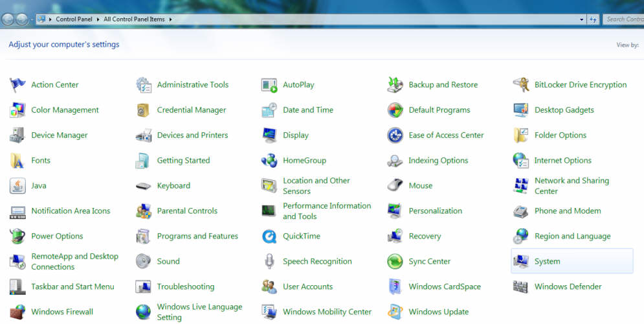
Task: Click the Administrative Tools icon
Action: [x=143, y=85]
